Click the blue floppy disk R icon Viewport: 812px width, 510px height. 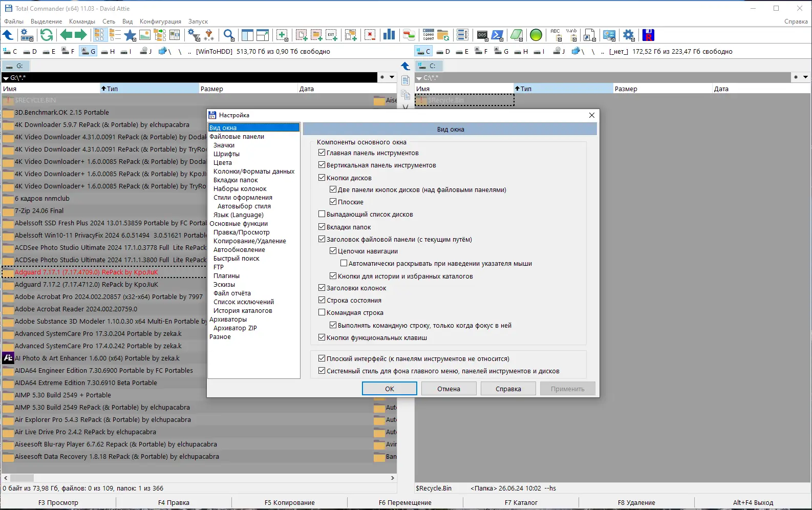(648, 35)
